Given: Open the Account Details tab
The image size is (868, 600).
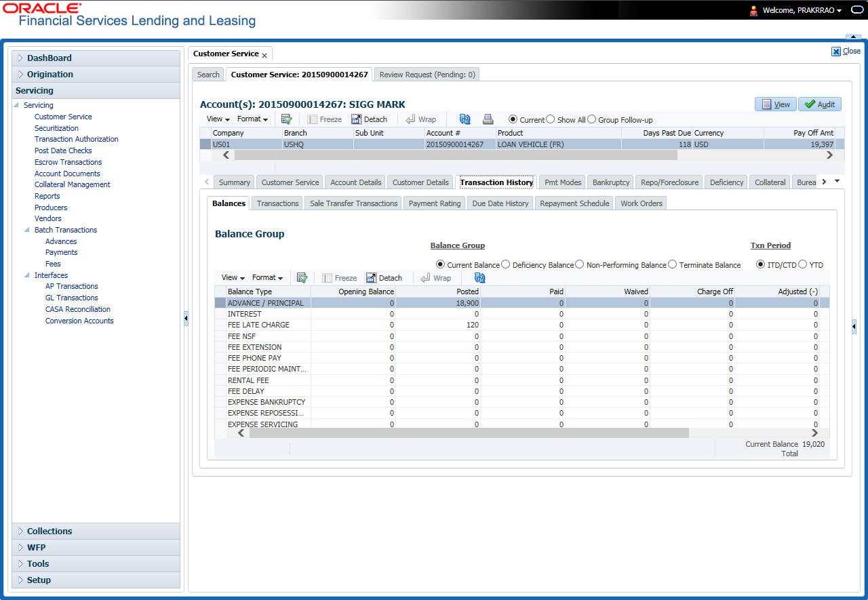Looking at the screenshot, I should click(355, 182).
